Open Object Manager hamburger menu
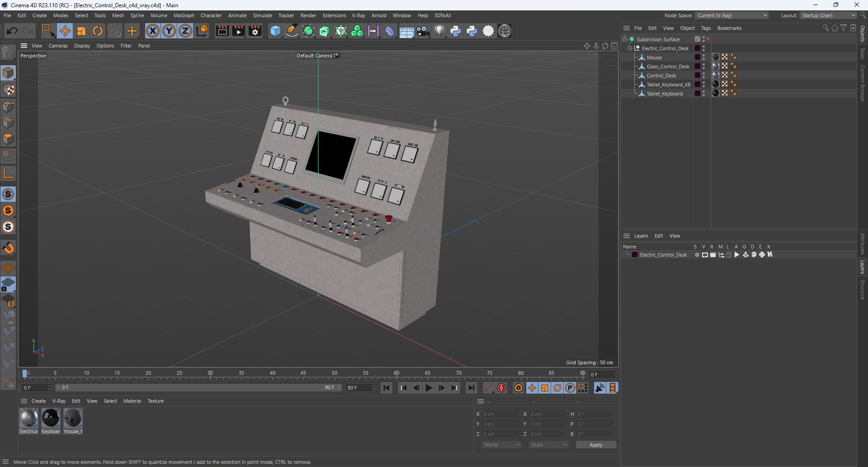 pos(627,28)
